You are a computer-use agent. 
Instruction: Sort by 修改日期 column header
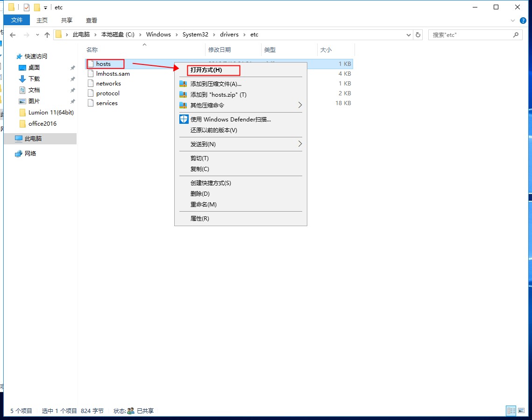click(x=220, y=50)
